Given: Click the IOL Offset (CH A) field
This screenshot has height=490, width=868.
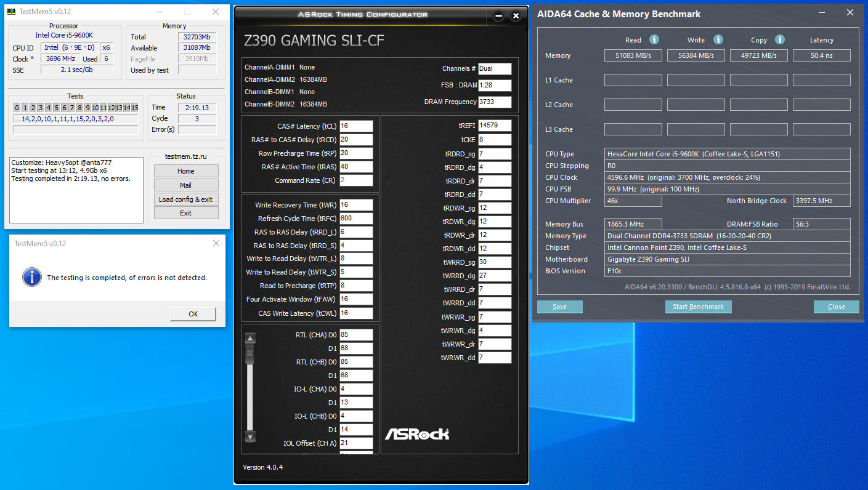Looking at the screenshot, I should (x=356, y=443).
